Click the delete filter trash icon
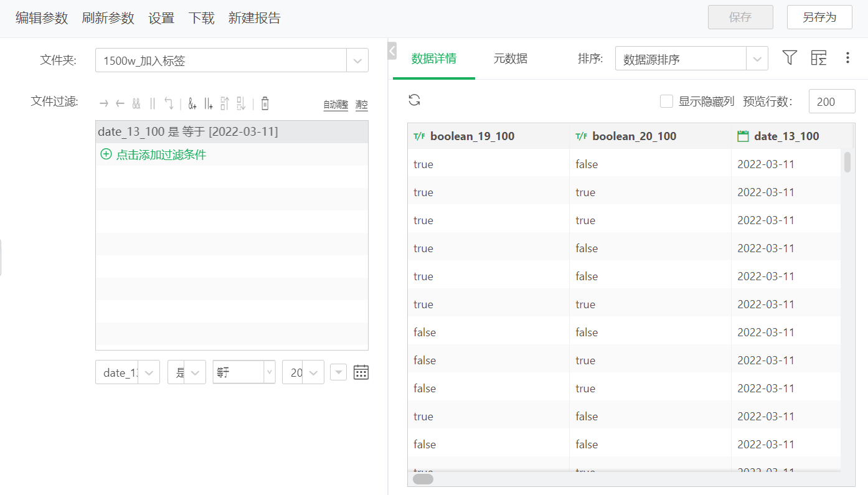868x495 pixels. (265, 103)
